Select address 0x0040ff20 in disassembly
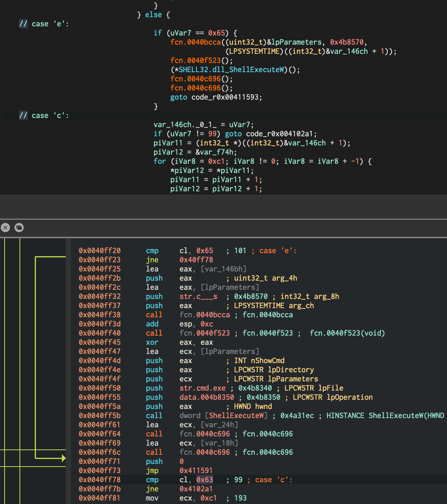Viewport: 447px width, 504px height. [x=100, y=250]
